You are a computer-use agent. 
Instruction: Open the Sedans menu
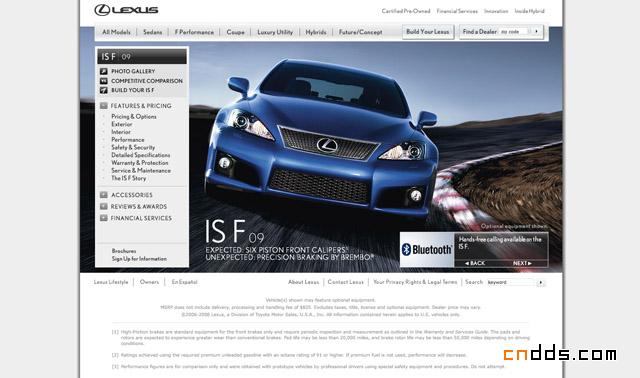(153, 32)
